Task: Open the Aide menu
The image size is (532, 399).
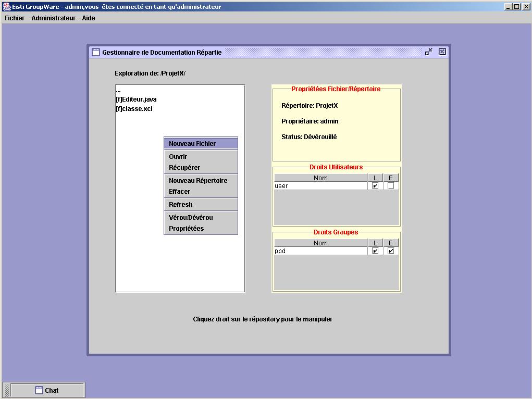Action: point(89,18)
